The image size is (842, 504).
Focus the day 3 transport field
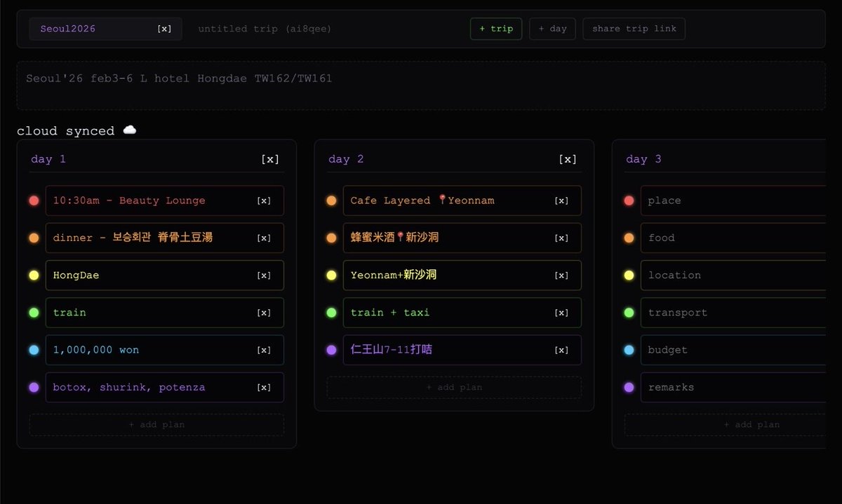pyautogui.click(x=733, y=313)
